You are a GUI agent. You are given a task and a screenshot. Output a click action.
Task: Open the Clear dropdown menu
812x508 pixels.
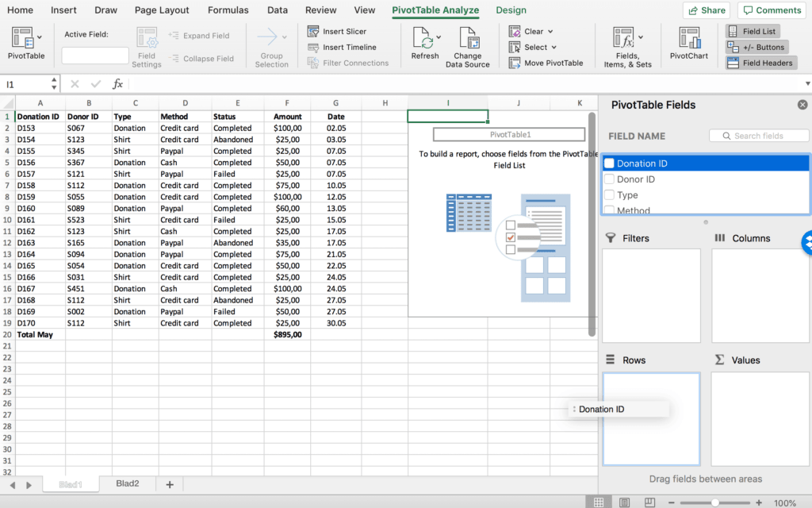pos(531,31)
